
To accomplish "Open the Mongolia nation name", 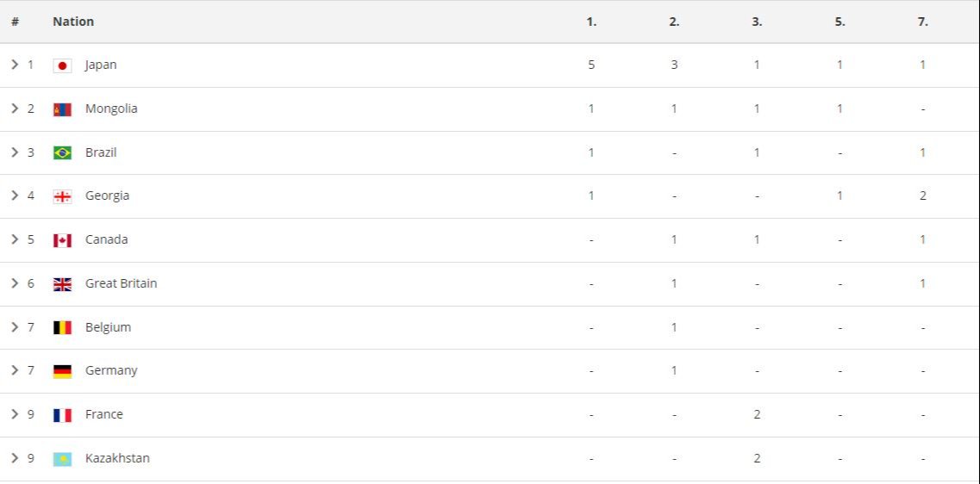I will tap(111, 109).
